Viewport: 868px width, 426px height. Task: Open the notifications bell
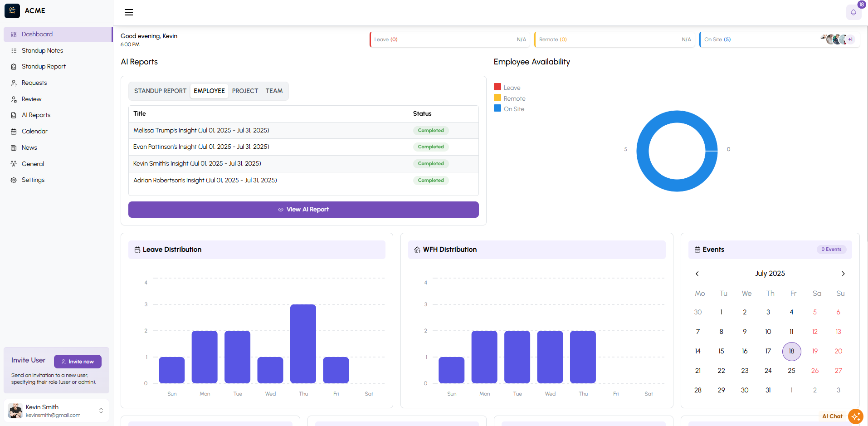point(853,12)
